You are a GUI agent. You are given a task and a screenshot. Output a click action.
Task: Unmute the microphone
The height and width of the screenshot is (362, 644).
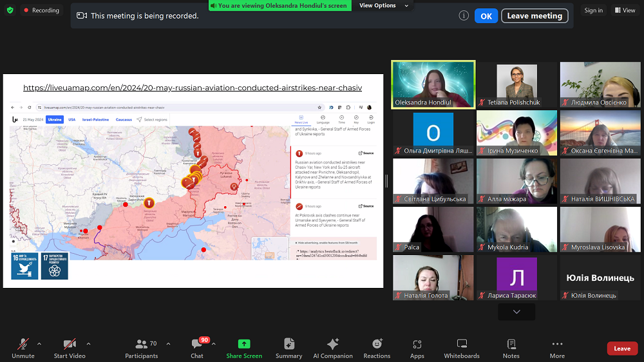click(23, 348)
